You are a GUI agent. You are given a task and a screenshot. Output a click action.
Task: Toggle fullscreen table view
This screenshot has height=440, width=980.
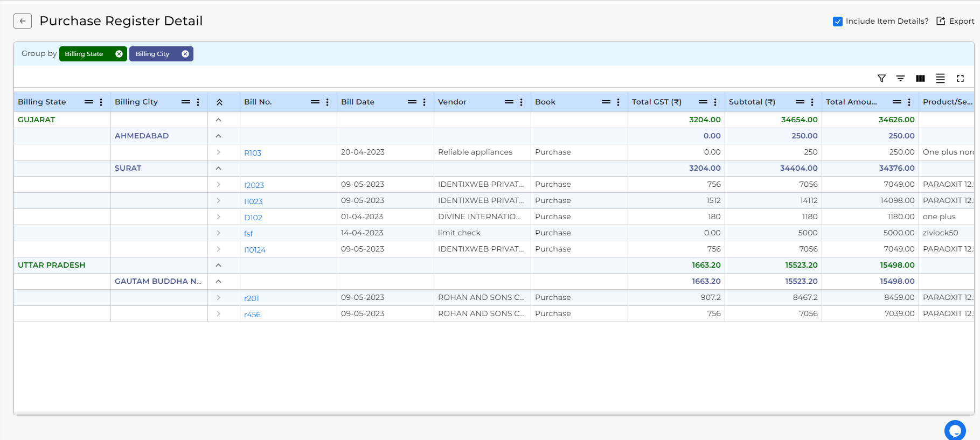click(x=960, y=79)
